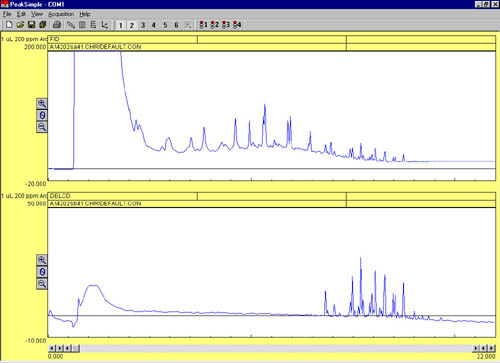Click the printer icon
The height and width of the screenshot is (363, 500).
point(57,25)
